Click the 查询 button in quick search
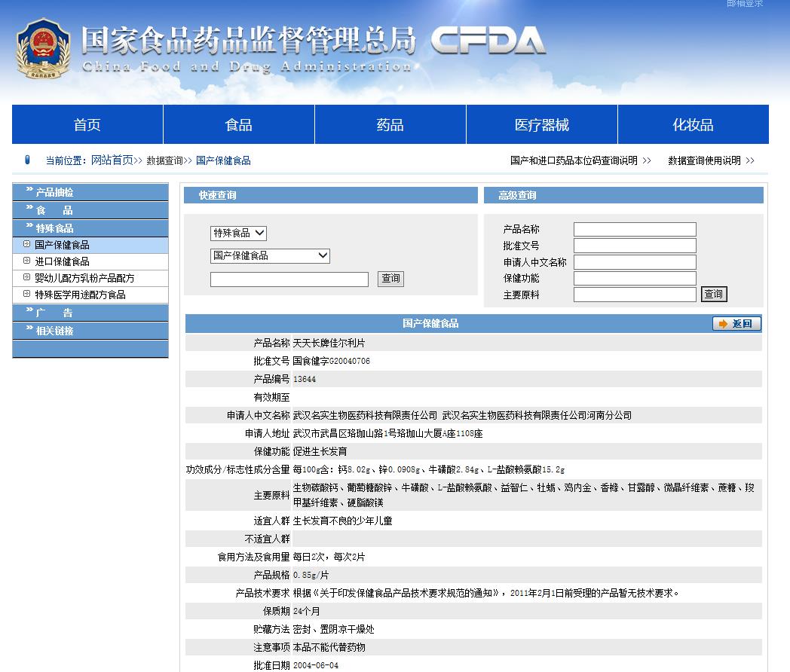Viewport: 790px width, 672px height. pyautogui.click(x=390, y=278)
